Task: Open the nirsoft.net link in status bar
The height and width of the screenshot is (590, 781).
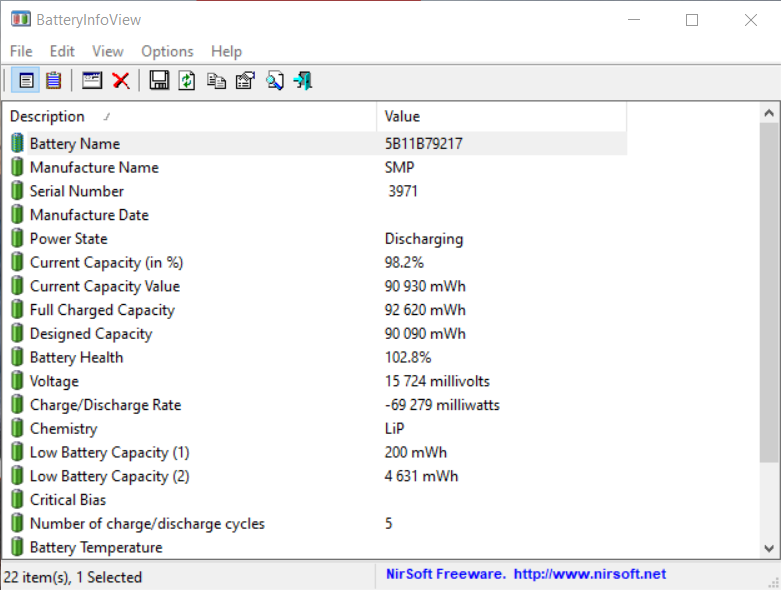Action: tap(590, 574)
